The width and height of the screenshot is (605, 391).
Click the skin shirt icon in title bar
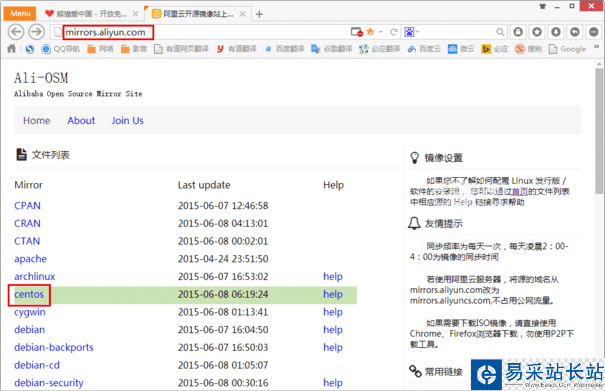(x=543, y=6)
